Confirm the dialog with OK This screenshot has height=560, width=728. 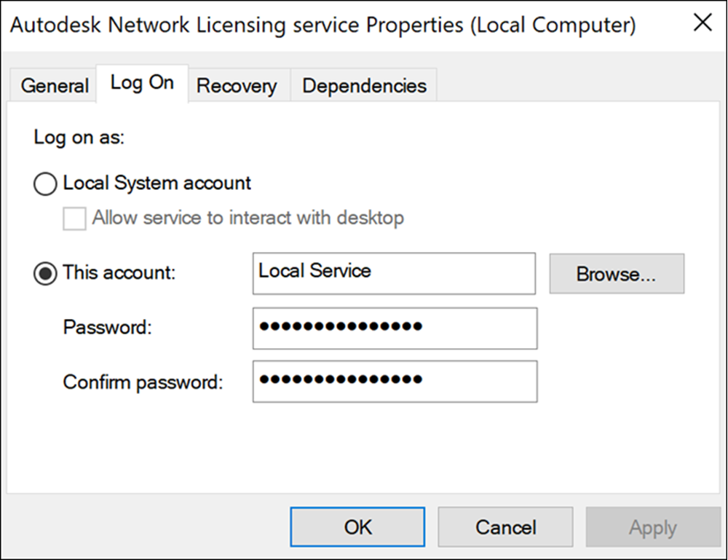[357, 527]
